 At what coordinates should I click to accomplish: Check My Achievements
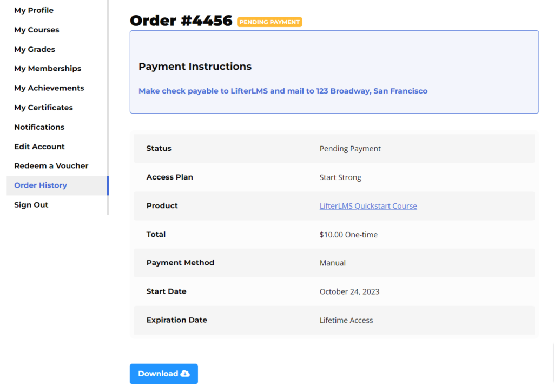49,88
